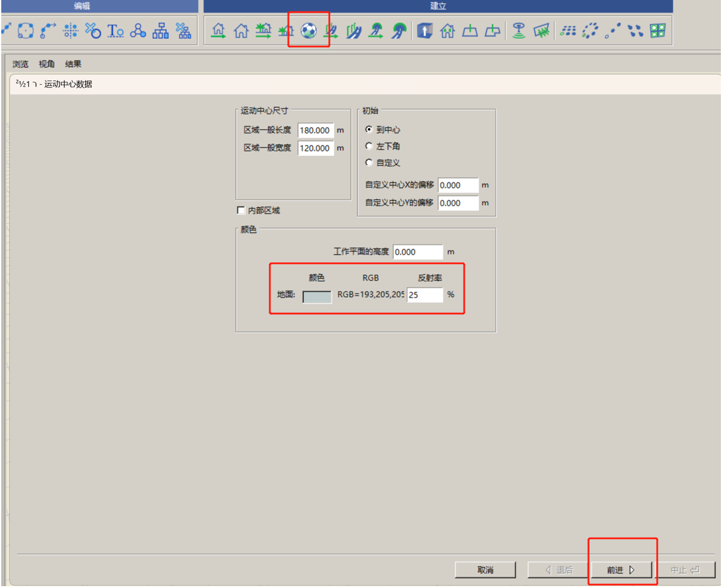Click the antenna signal tower icon
The height and width of the screenshot is (588, 724).
click(519, 31)
